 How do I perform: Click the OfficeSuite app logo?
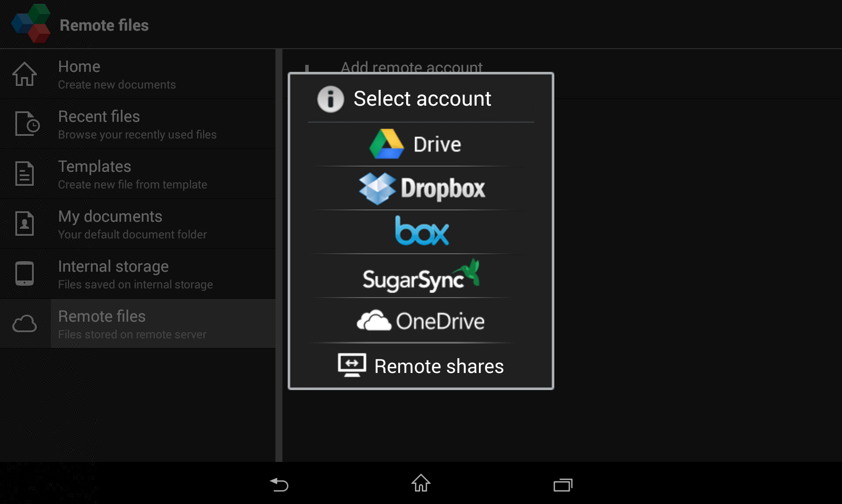31,24
